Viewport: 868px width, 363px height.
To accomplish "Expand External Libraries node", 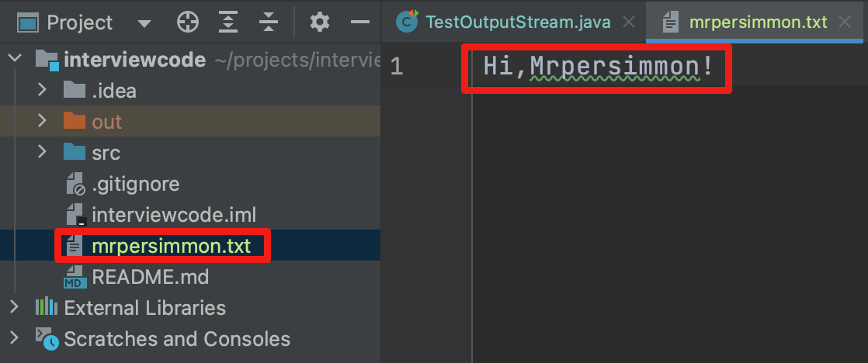I will point(14,307).
